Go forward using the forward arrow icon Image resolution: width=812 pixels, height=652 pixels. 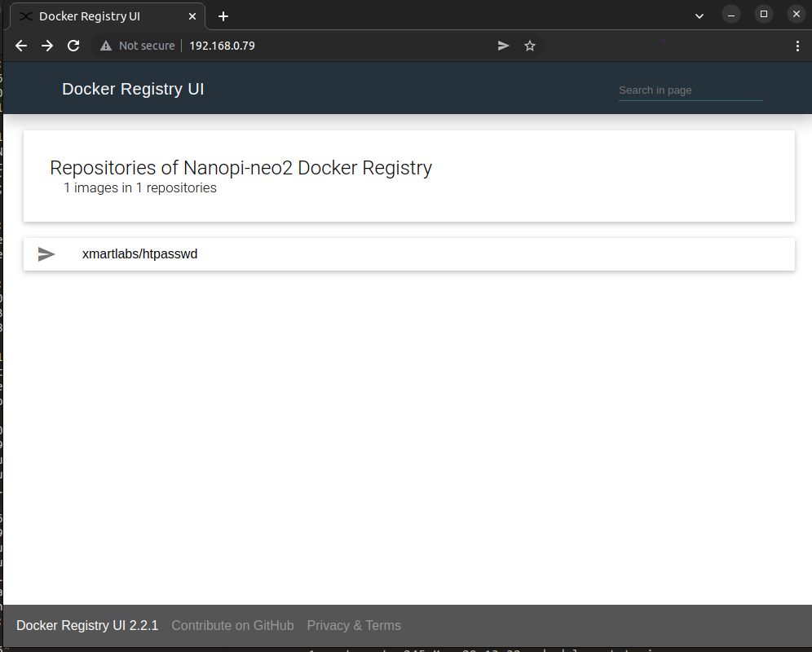click(46, 46)
